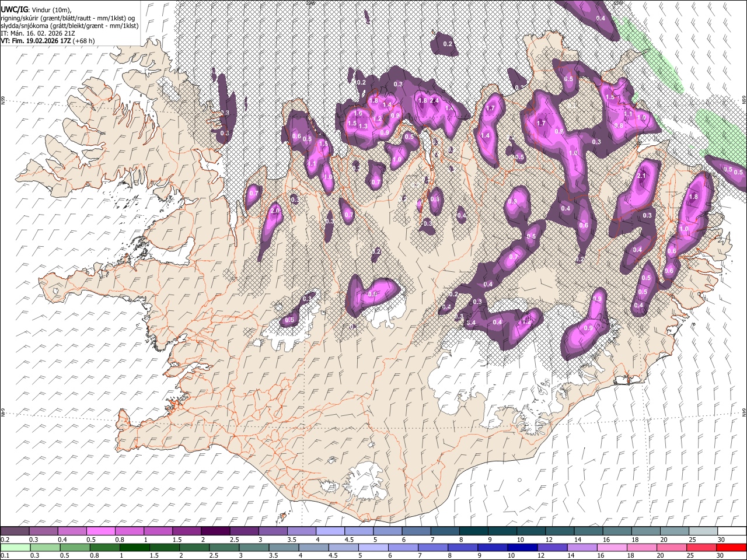The image size is (747, 560).
Task: Pick the 3.5 gray-teal rain legend swatch
Action: (x=284, y=547)
